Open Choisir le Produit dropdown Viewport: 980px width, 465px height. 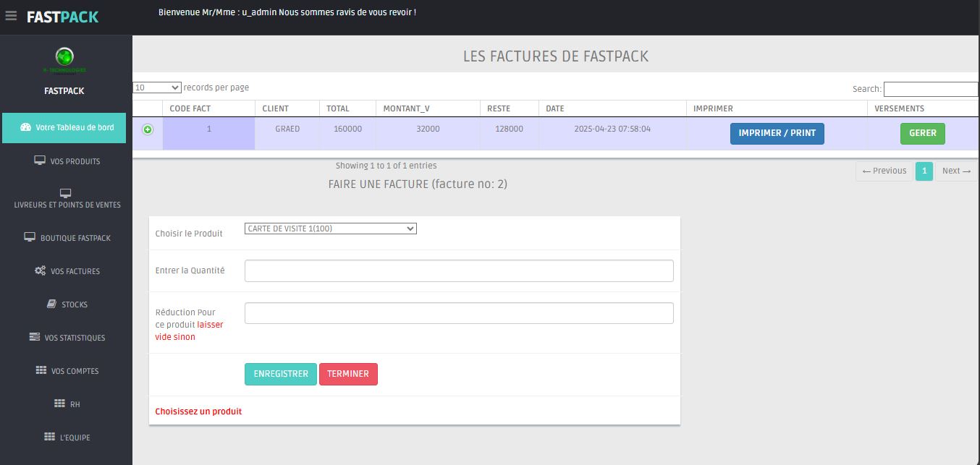coord(331,229)
